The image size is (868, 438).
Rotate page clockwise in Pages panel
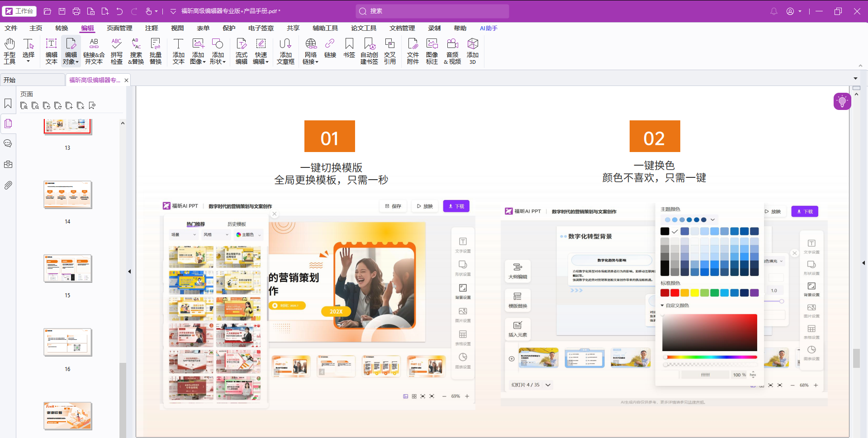tap(58, 106)
